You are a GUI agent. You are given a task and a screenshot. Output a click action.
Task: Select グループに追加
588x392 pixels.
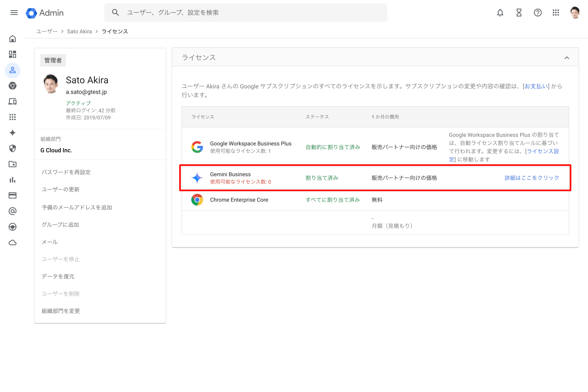pos(60,225)
